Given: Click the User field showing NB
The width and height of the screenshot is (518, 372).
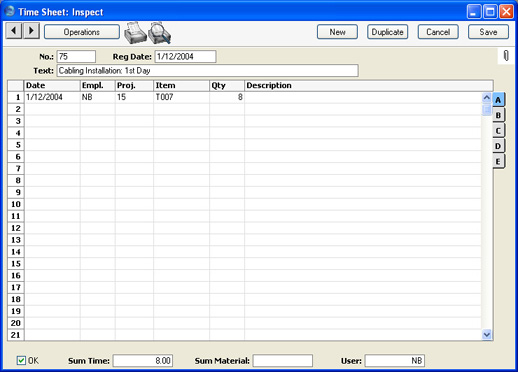Looking at the screenshot, I should pos(395,361).
